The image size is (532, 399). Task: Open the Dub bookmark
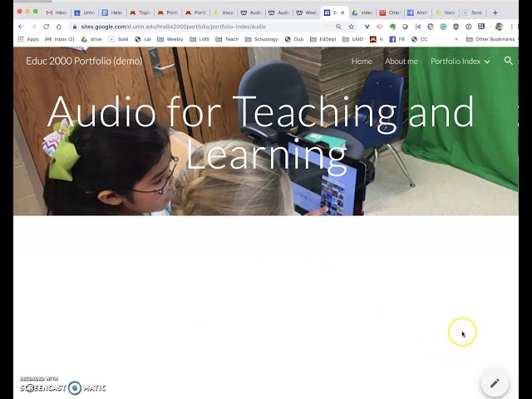tap(294, 39)
